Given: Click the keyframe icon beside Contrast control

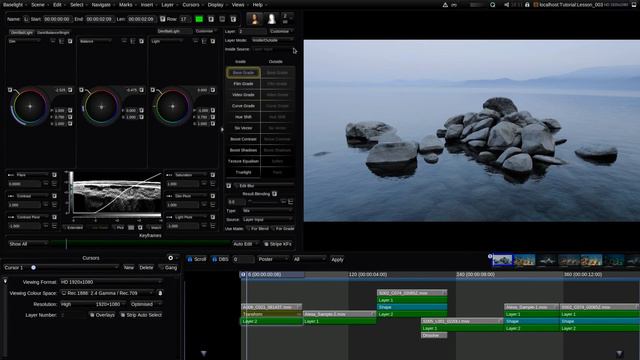Looking at the screenshot, I should tap(54, 196).
